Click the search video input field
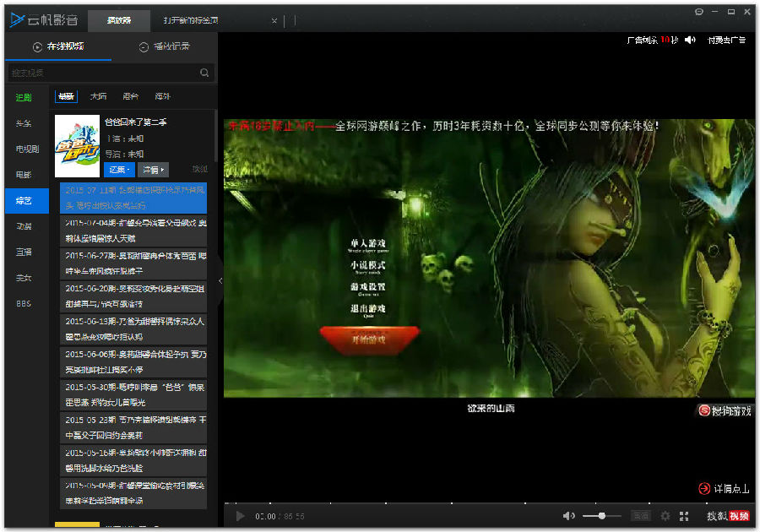This screenshot has height=532, width=760. (x=103, y=73)
